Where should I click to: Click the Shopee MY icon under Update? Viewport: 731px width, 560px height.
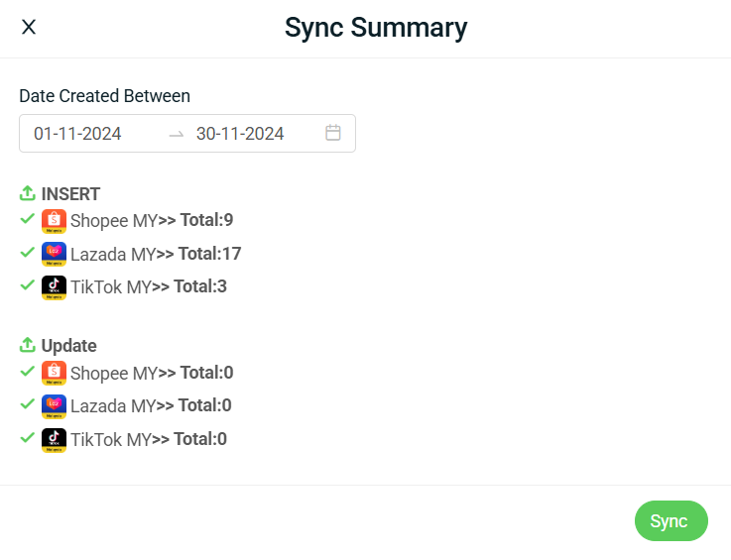pyautogui.click(x=54, y=374)
